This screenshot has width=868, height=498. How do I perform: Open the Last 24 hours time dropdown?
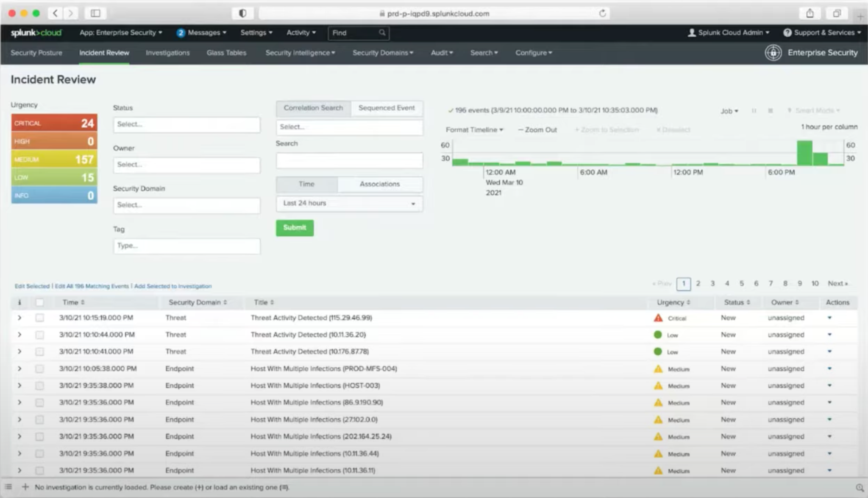pyautogui.click(x=349, y=204)
